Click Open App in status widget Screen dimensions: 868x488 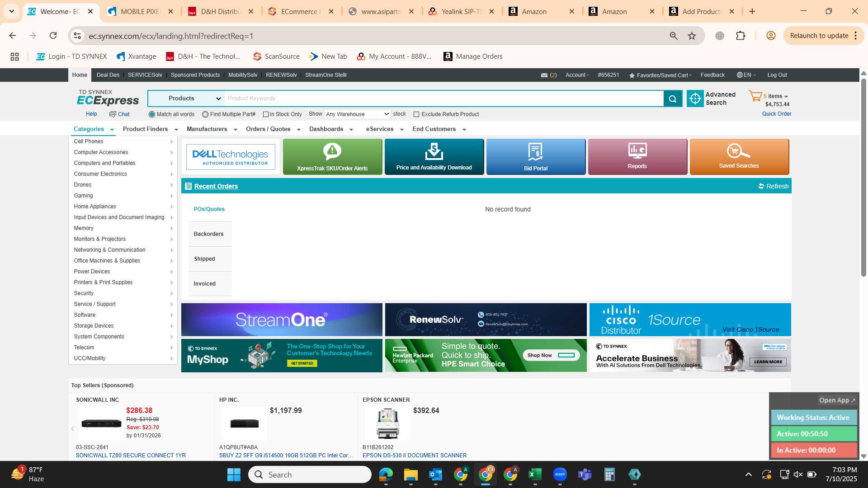tap(837, 400)
